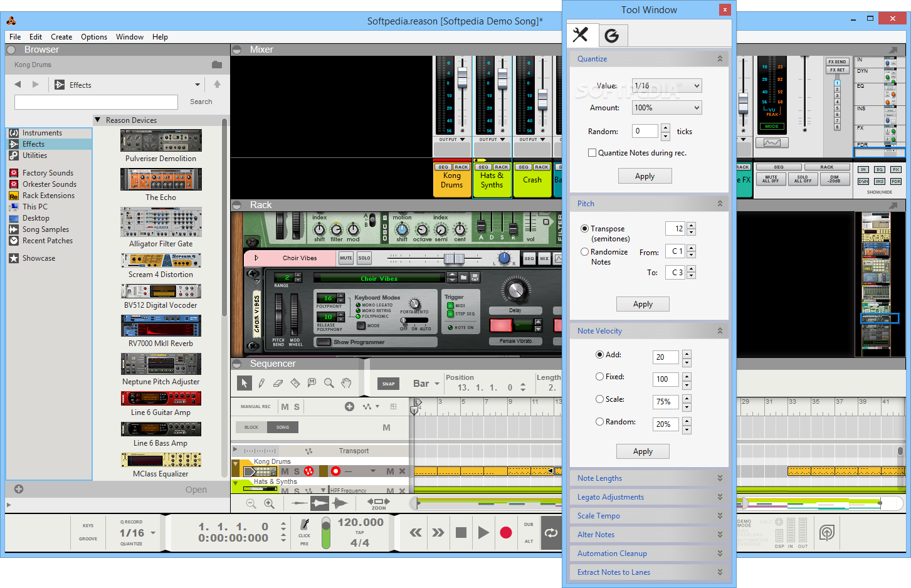Go up one level in Browser
Viewport: 911px width, 588px height.
[217, 85]
